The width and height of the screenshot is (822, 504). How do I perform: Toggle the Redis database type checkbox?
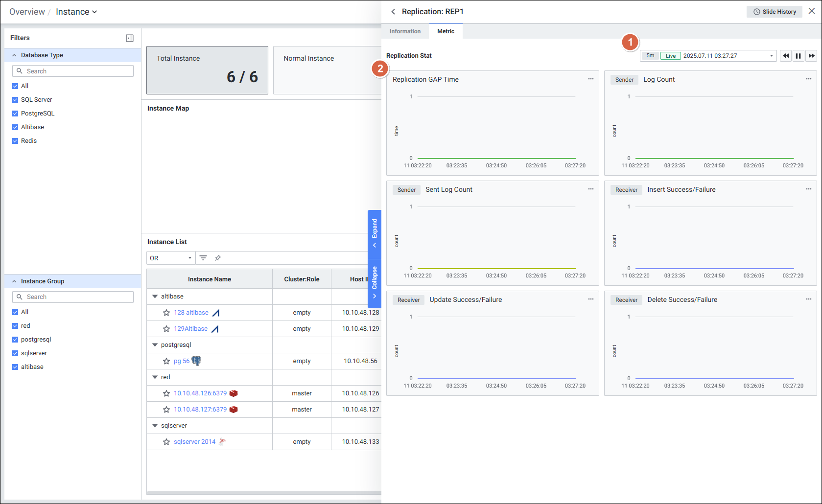pos(15,141)
